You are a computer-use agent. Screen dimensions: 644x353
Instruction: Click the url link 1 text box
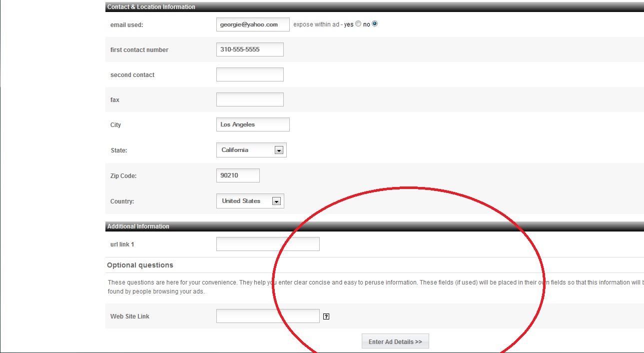click(x=268, y=244)
